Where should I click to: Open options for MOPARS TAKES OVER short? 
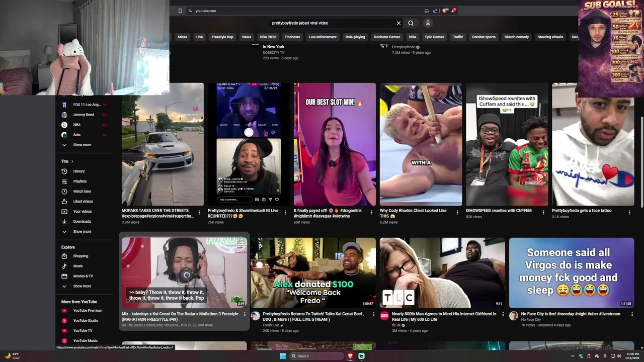[x=199, y=213]
